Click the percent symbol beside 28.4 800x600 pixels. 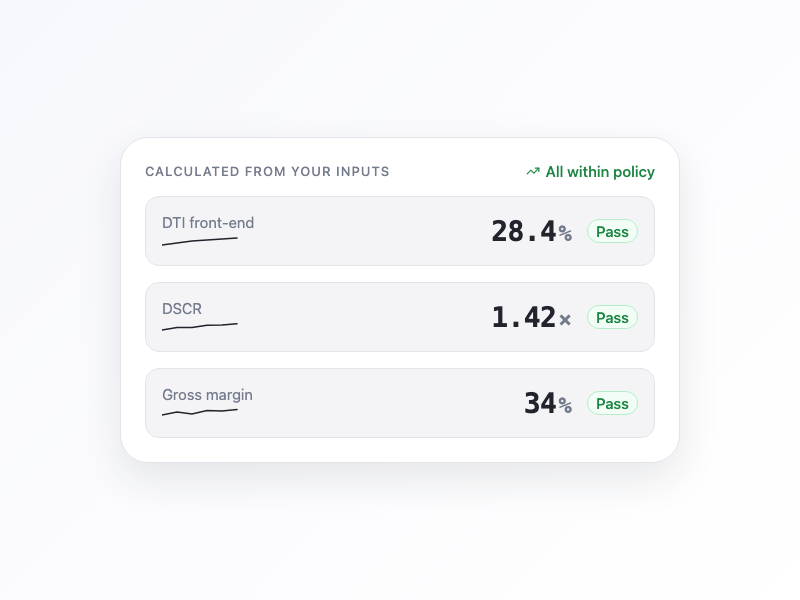565,233
